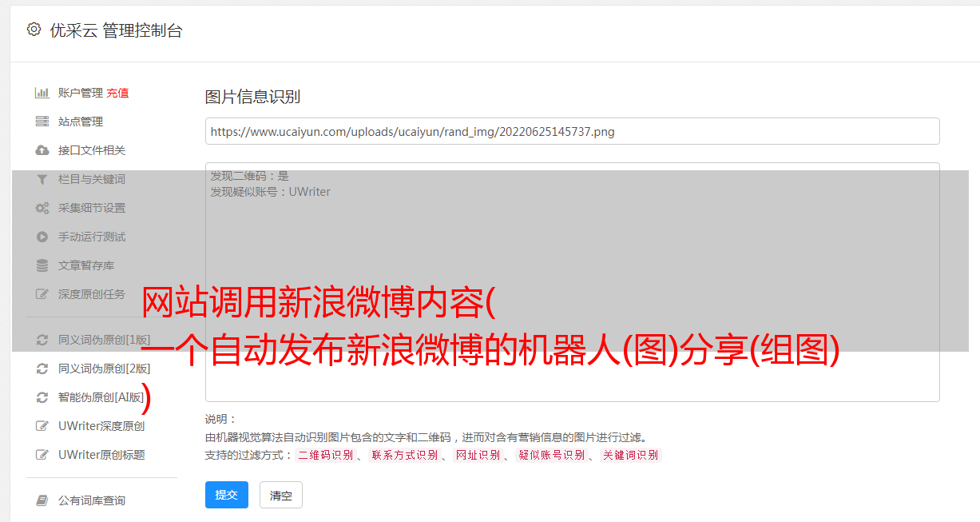
Task: Click the gear icon beside 优采云 管理控制台
Action: 34,30
